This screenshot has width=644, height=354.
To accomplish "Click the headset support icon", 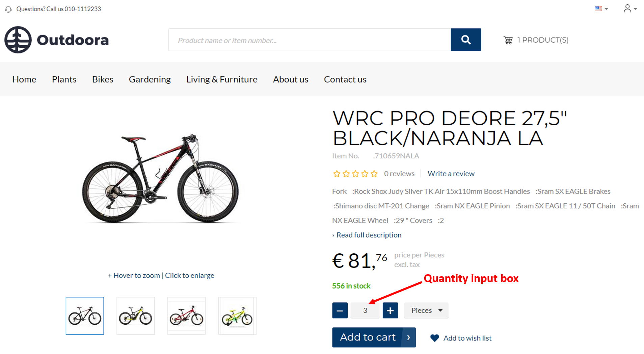I will (x=8, y=9).
